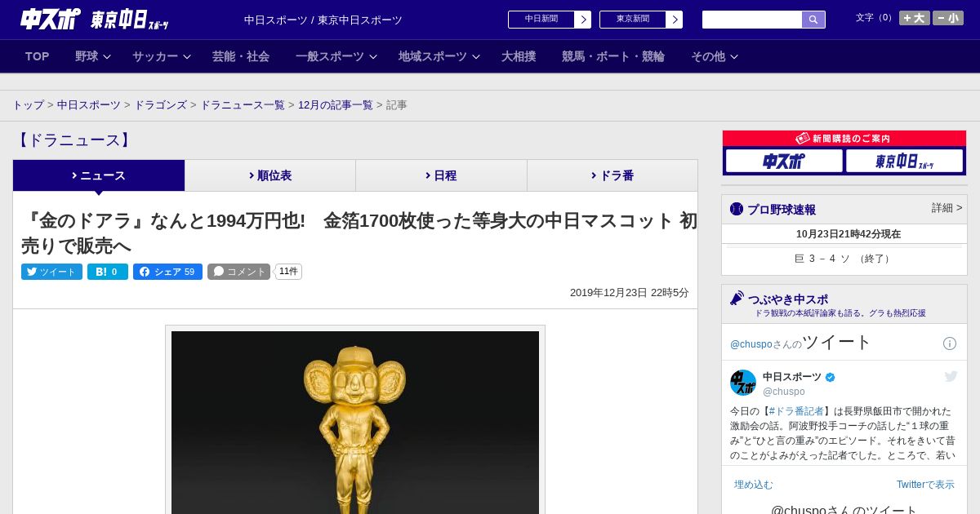Open the 東京新聞 link button
980x514 pixels.
pyautogui.click(x=633, y=20)
